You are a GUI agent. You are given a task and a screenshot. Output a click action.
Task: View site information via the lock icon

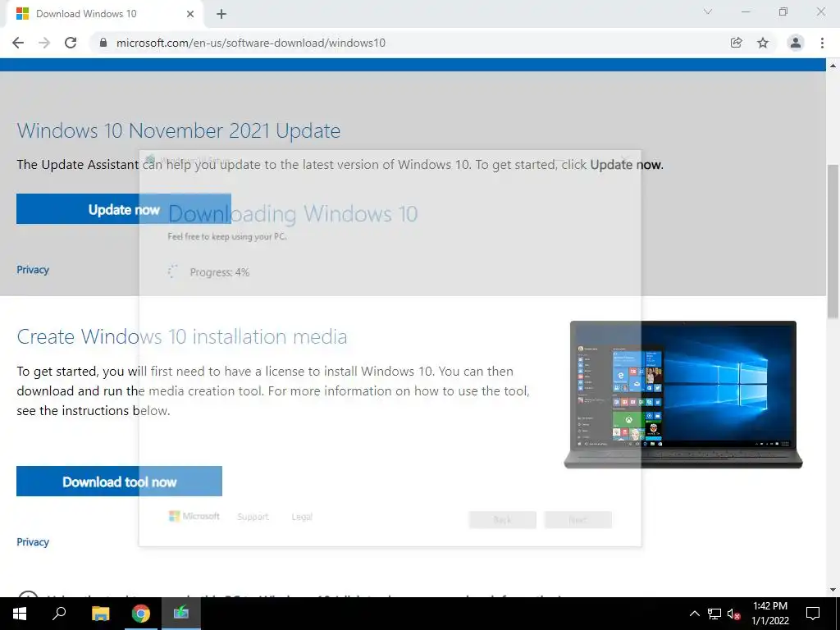click(x=103, y=43)
